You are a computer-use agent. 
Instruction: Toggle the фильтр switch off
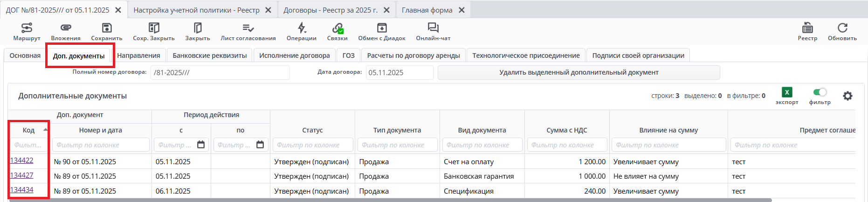coord(820,92)
